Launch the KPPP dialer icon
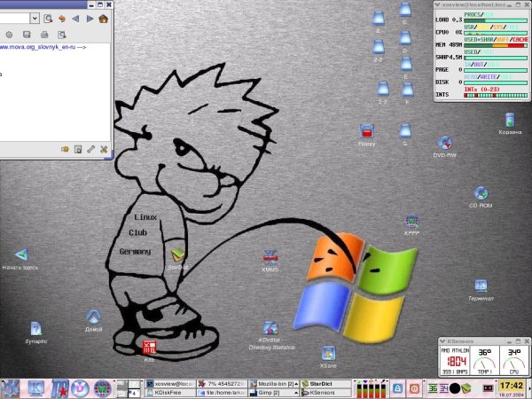Viewport: 532px width, 399px height. pyautogui.click(x=412, y=222)
